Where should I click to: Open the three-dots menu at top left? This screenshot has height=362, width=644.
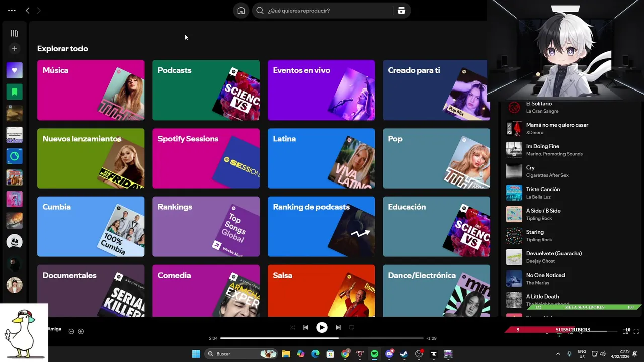click(12, 10)
